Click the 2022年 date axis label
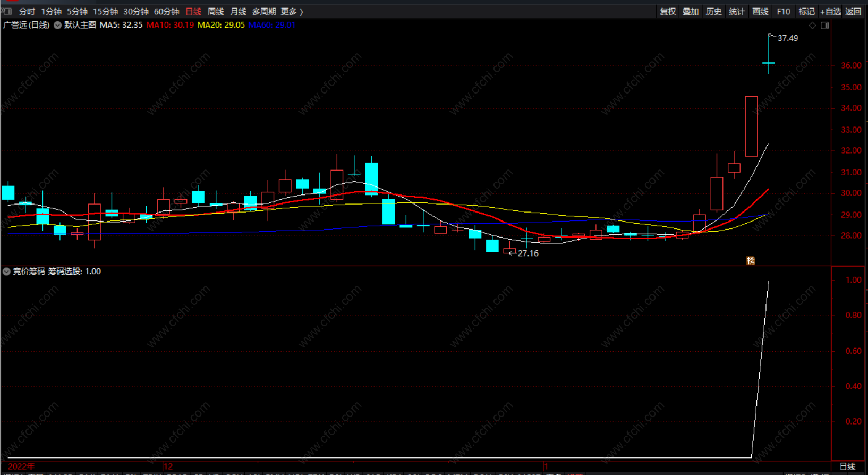This screenshot has width=868, height=475. (21, 466)
